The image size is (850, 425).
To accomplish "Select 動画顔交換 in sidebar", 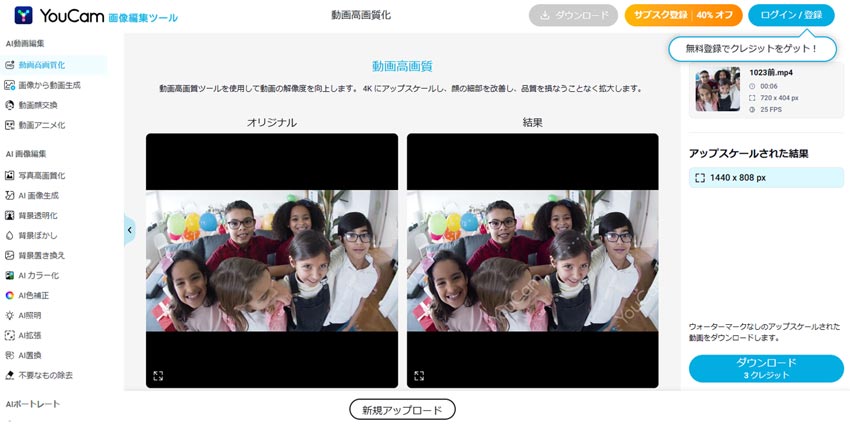I will 38,105.
